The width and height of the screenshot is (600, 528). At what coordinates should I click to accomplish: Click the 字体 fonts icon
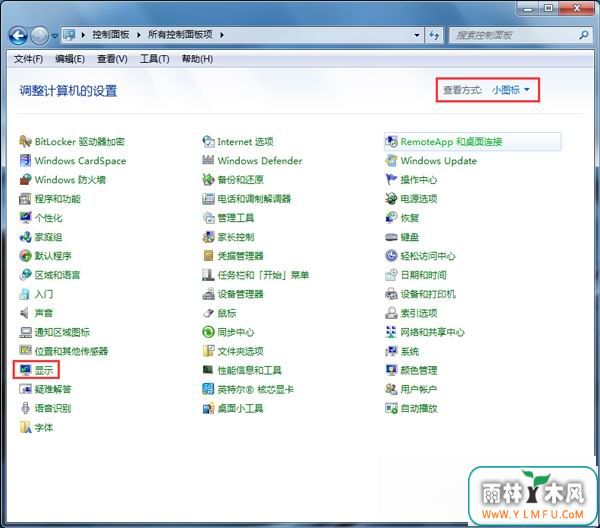coord(25,427)
